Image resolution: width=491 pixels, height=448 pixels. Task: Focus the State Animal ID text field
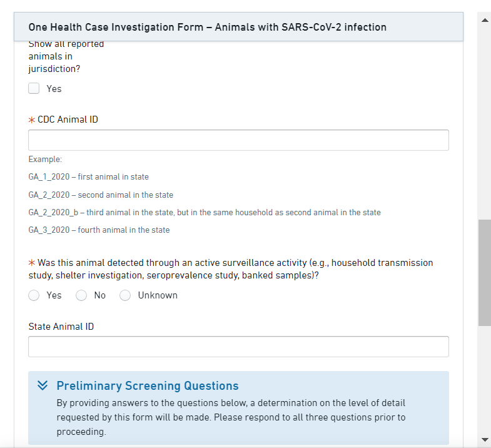point(238,347)
